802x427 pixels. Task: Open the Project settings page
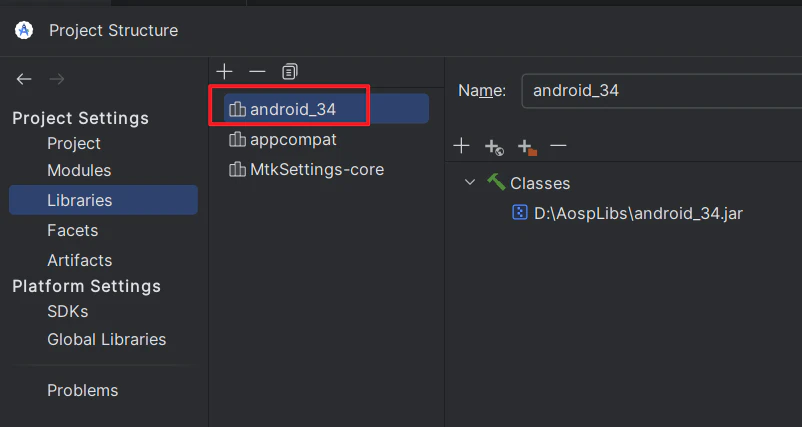coord(74,143)
